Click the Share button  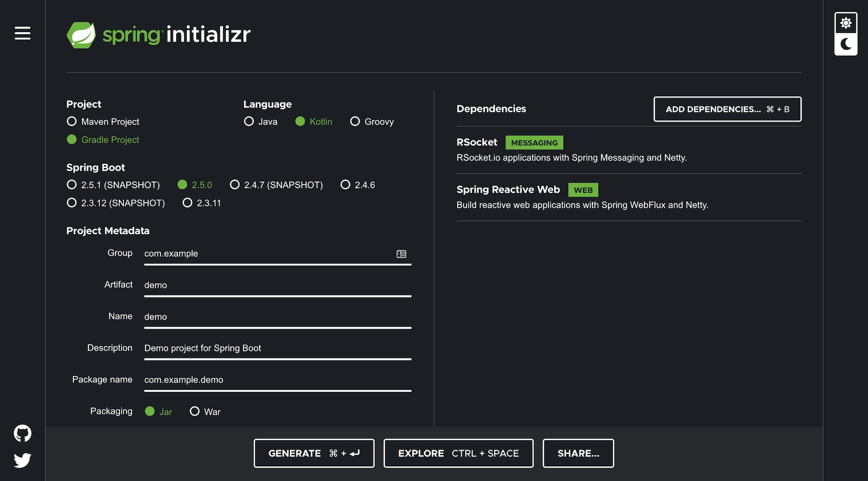tap(578, 453)
